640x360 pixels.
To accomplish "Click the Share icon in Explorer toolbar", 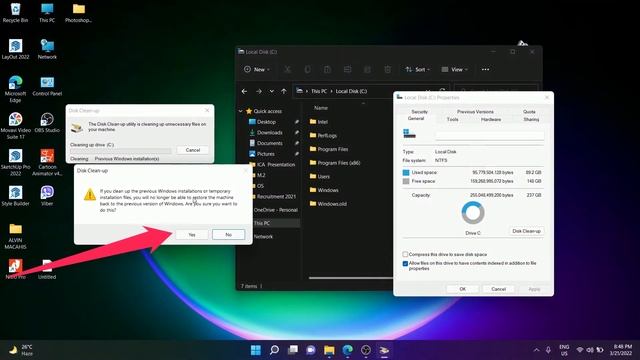I will [x=367, y=69].
